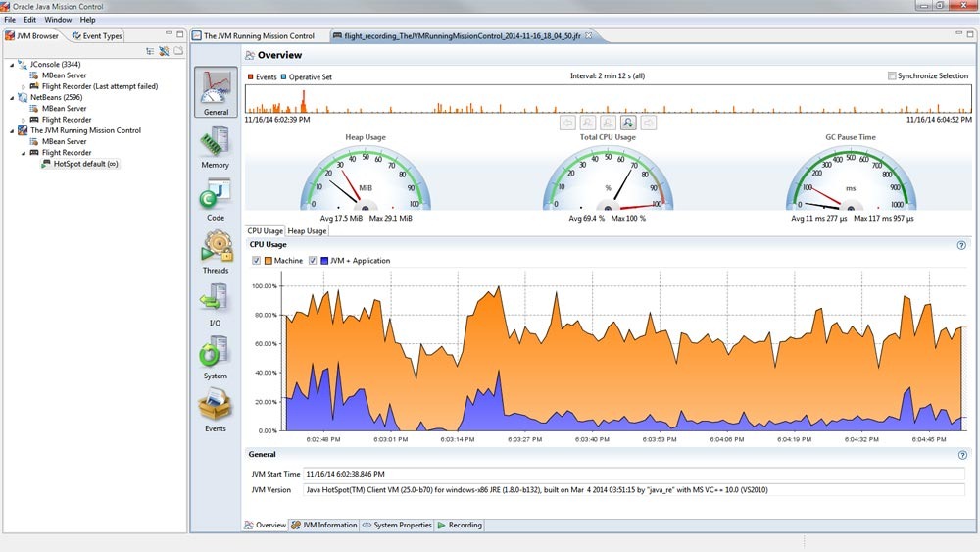Image resolution: width=980 pixels, height=552 pixels.
Task: Click the JVM Version field
Action: (634, 490)
